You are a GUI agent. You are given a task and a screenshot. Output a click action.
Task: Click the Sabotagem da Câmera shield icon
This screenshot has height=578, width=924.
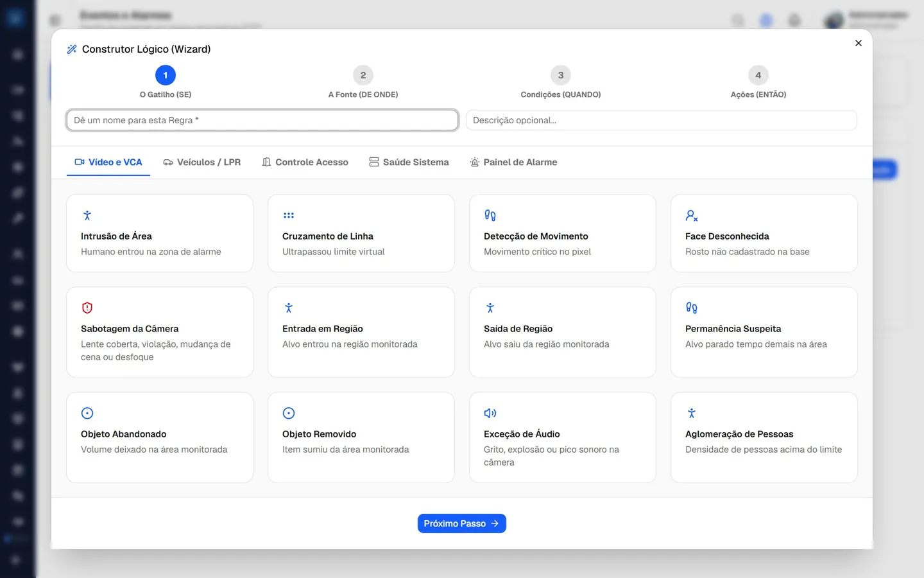pyautogui.click(x=87, y=308)
